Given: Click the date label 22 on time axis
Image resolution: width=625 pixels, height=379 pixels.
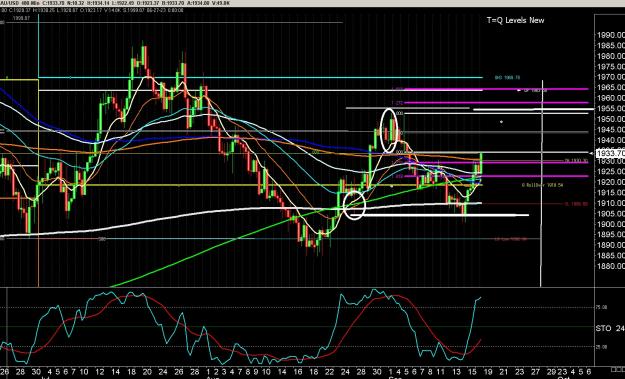Looking at the screenshot, I should click(330, 371).
